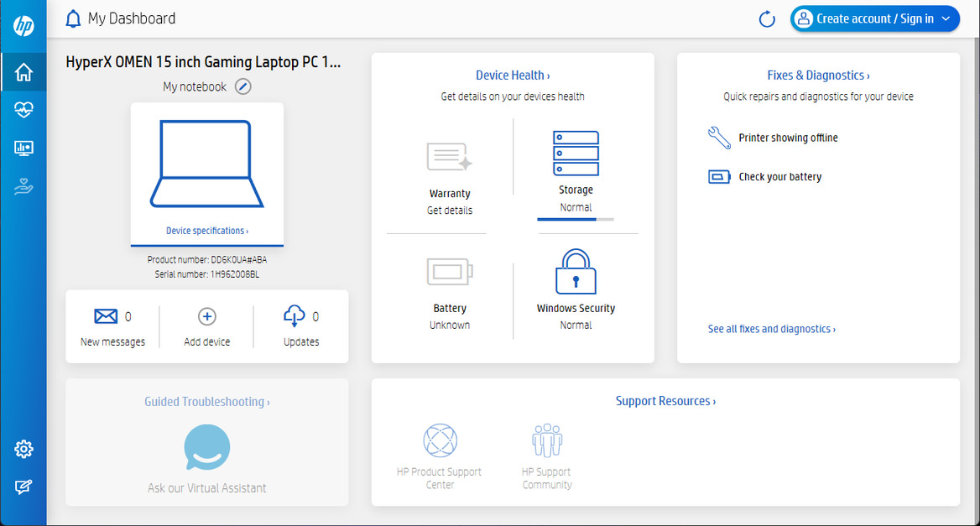980x526 pixels.
Task: Click the HP logo in the sidebar
Action: tap(23, 26)
